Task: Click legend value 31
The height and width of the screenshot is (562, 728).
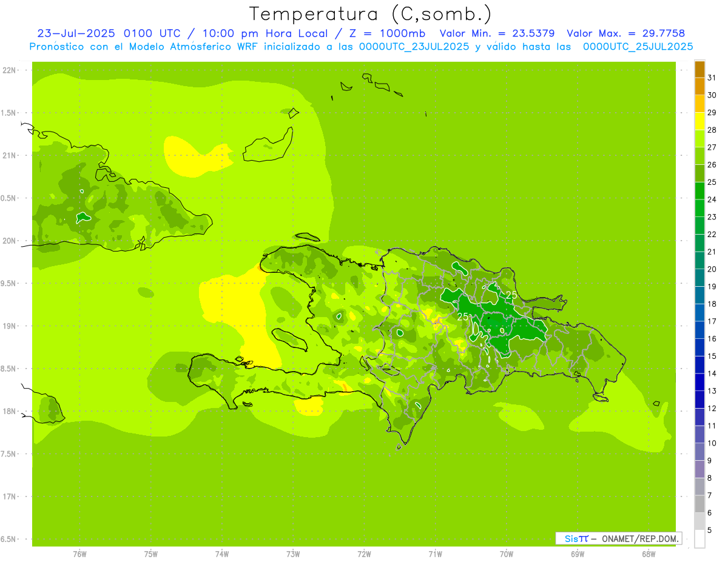Action: [x=712, y=78]
